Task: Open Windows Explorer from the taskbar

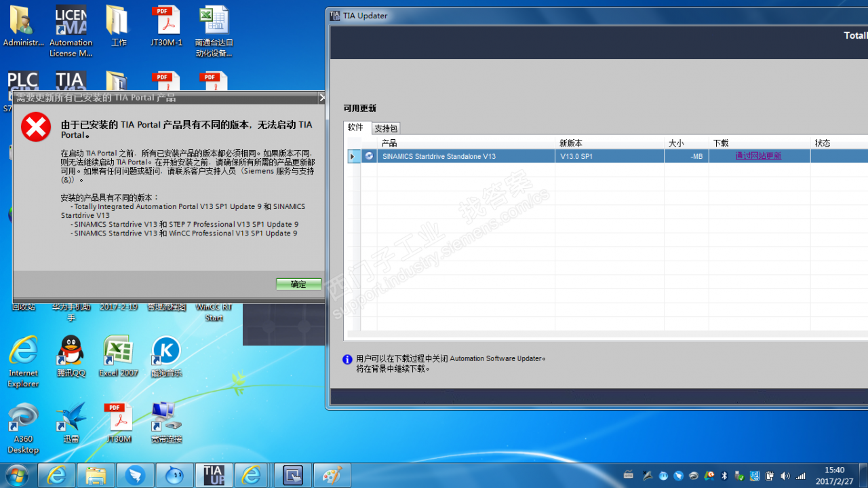Action: pyautogui.click(x=96, y=475)
